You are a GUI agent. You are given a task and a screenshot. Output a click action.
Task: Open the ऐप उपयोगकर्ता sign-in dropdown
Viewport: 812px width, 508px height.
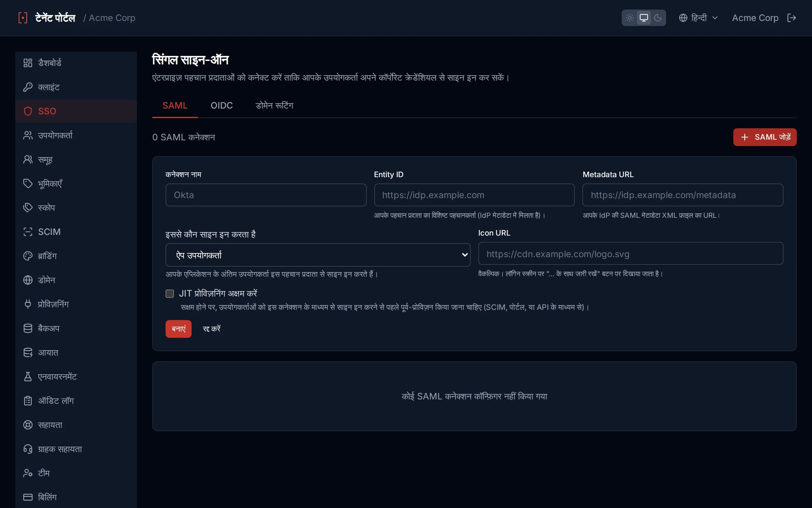[x=318, y=255]
